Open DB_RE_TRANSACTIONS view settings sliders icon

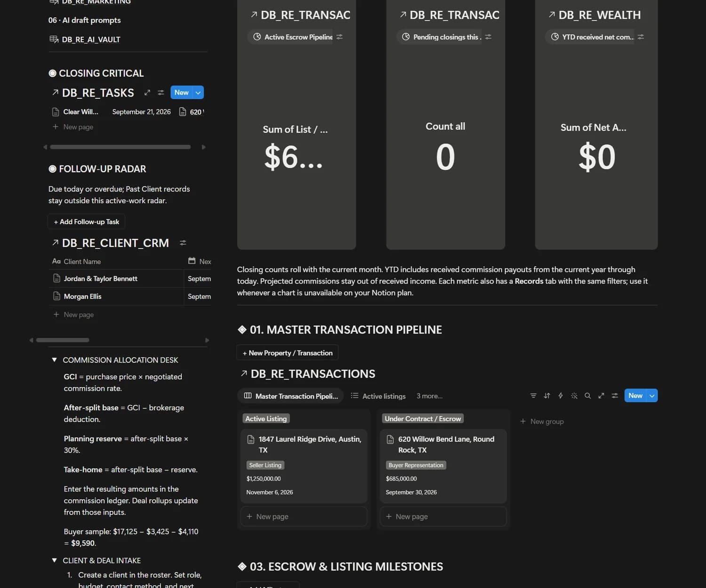[x=615, y=396]
